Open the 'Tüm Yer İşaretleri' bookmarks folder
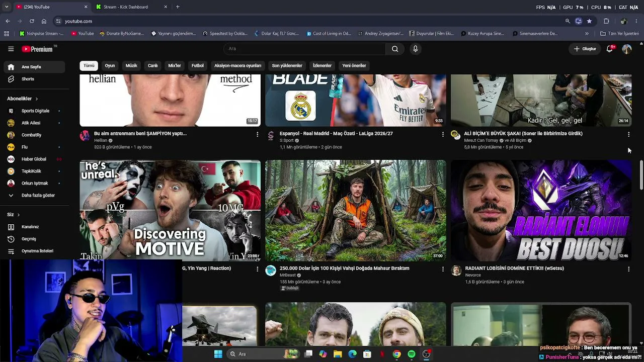The image size is (644, 362). [619, 34]
